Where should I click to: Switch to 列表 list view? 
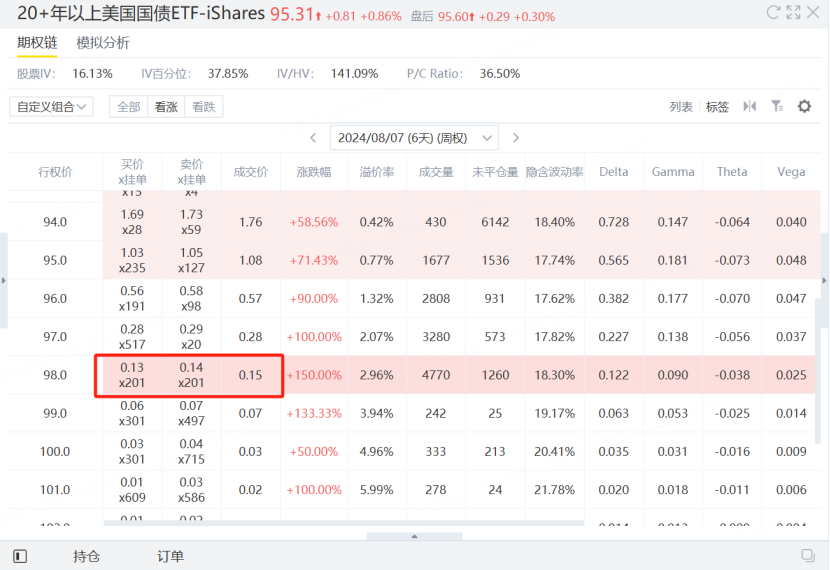coord(681,107)
